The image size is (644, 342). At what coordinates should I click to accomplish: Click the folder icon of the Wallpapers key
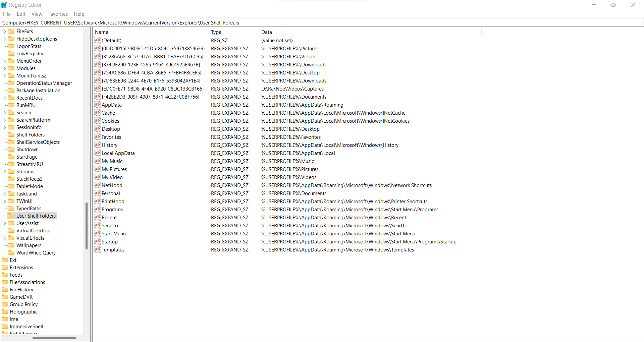tap(11, 245)
